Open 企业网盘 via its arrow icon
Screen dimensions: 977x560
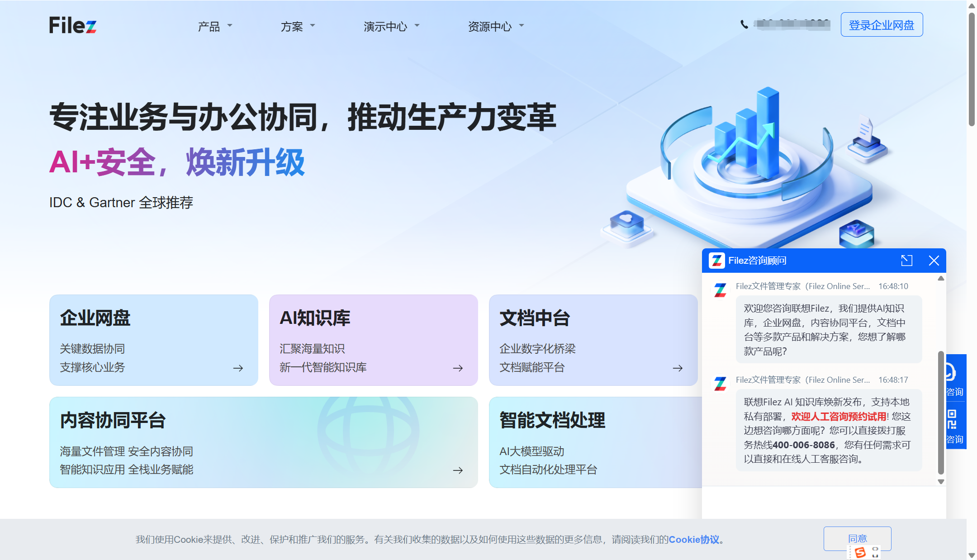[238, 368]
